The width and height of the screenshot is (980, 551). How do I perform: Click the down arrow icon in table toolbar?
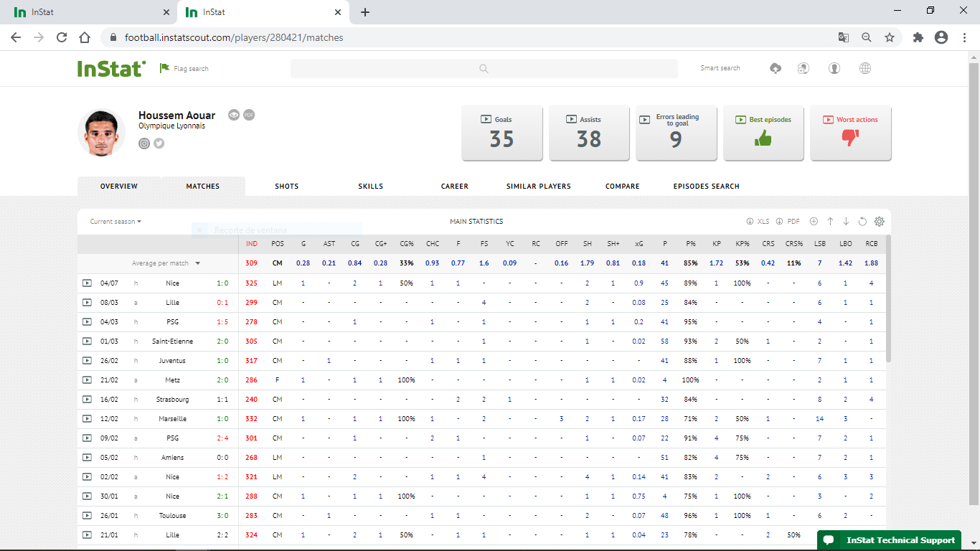pyautogui.click(x=846, y=222)
